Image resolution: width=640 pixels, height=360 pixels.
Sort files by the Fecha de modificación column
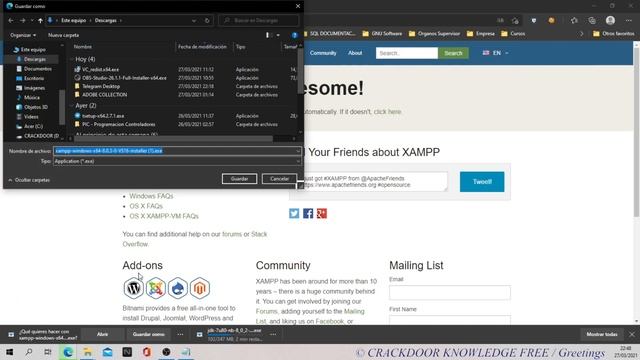[x=202, y=47]
